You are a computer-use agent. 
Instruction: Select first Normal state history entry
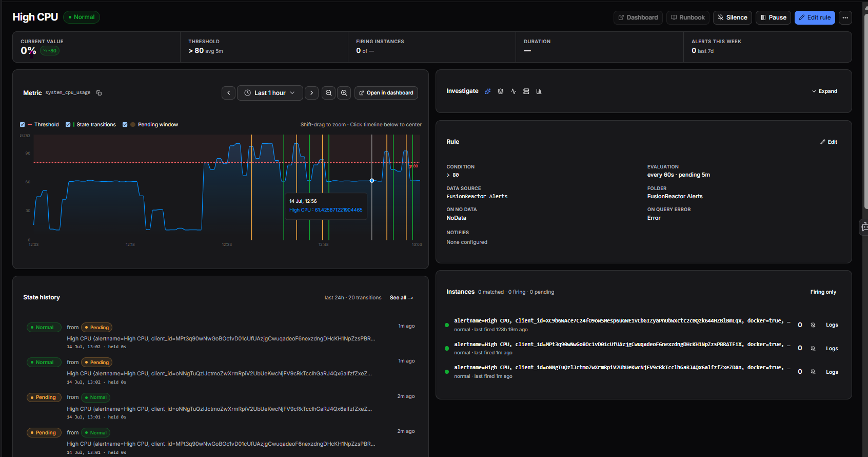(44, 328)
